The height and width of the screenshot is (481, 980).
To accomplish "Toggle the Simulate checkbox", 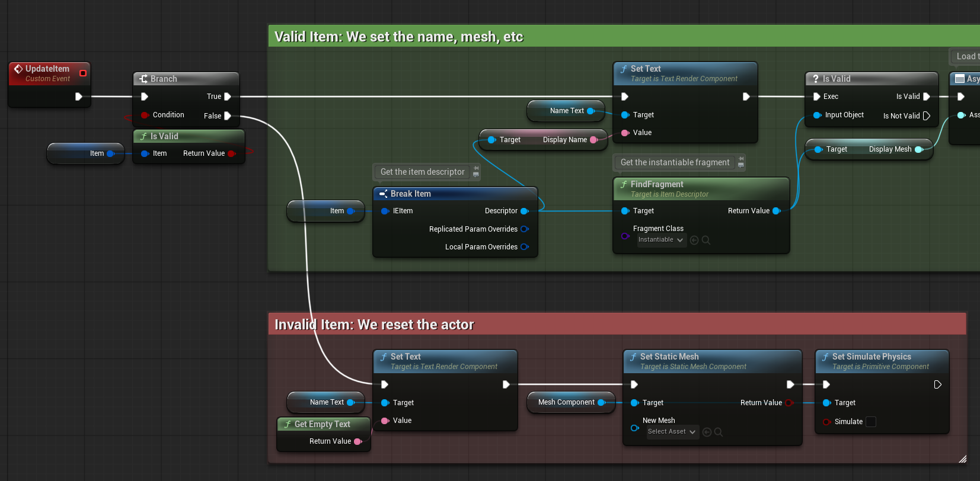I will (x=871, y=422).
